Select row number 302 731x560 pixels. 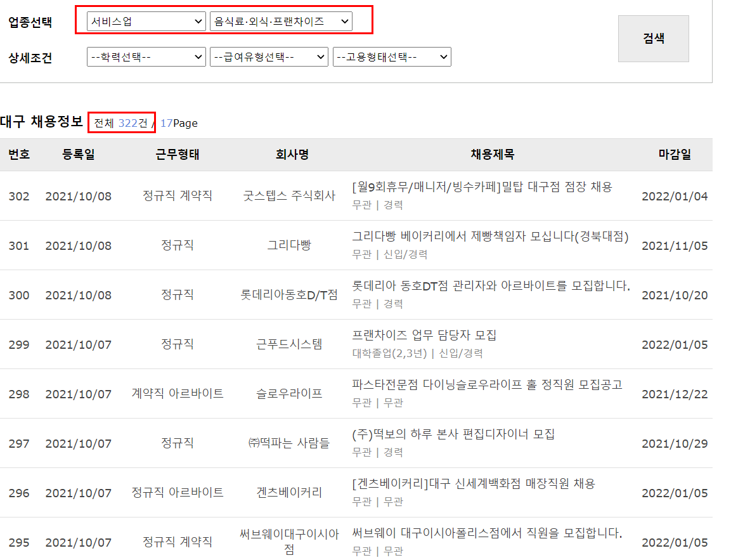[x=19, y=197]
